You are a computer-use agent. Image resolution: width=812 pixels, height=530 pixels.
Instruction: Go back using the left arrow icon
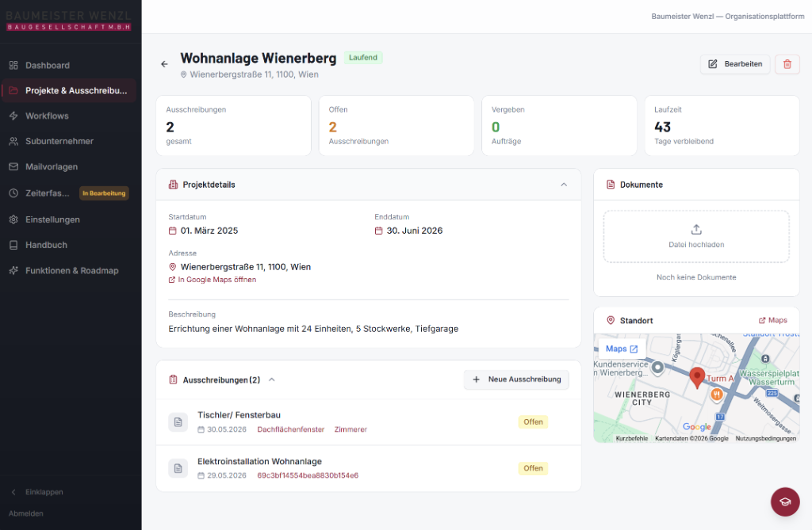[x=164, y=64]
